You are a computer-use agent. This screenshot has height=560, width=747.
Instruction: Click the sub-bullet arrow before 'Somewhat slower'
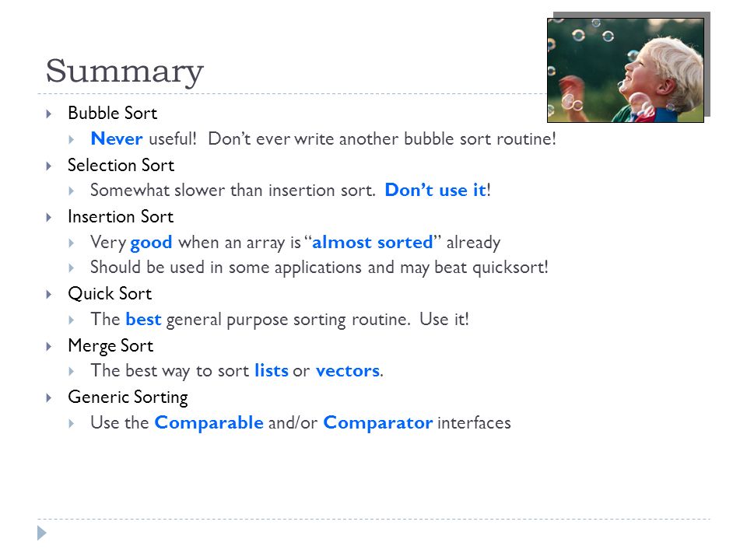72,191
